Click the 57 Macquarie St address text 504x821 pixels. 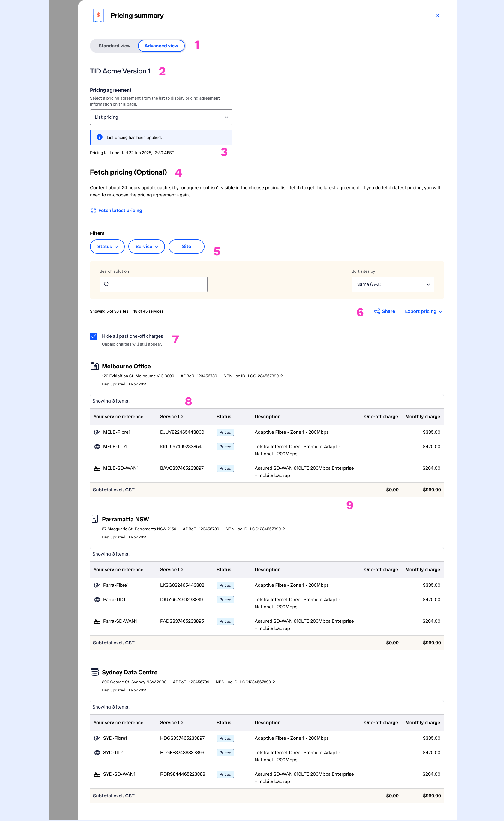point(139,529)
